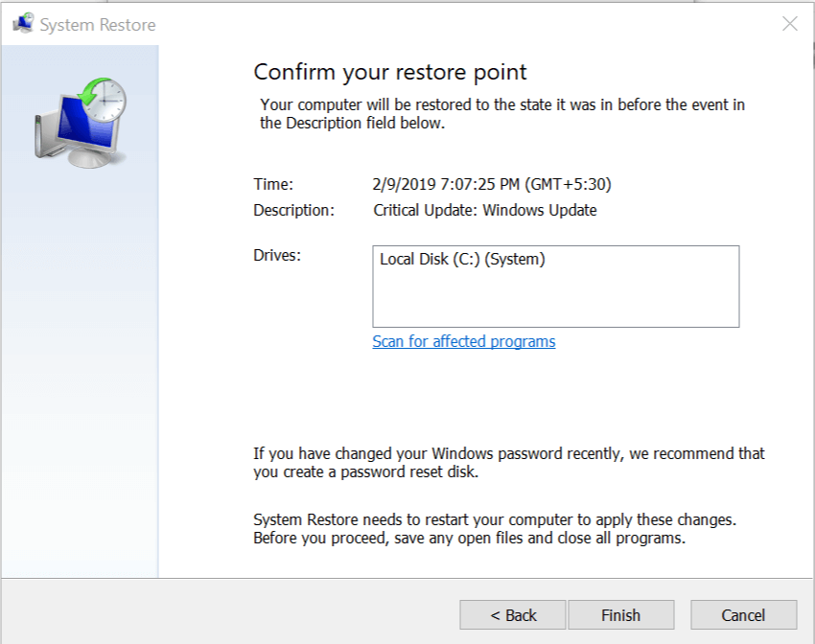
Task: Click the Description: field label
Action: click(x=293, y=210)
